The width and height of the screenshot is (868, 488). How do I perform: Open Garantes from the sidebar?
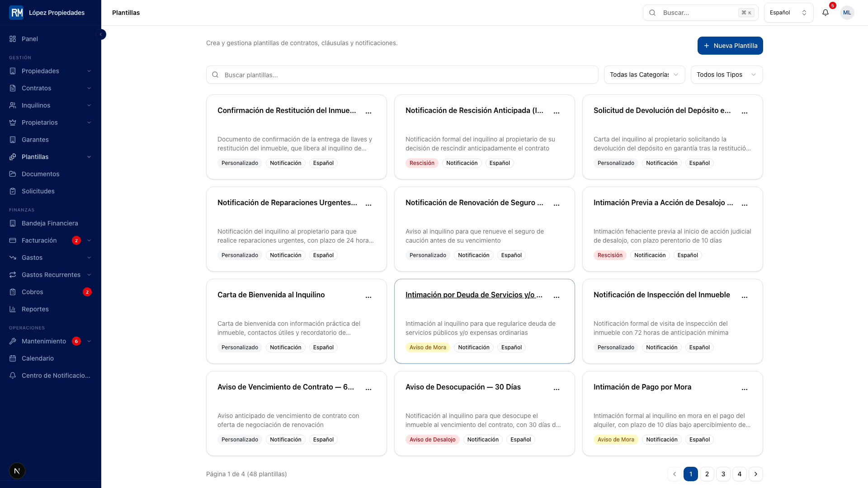[51, 140]
